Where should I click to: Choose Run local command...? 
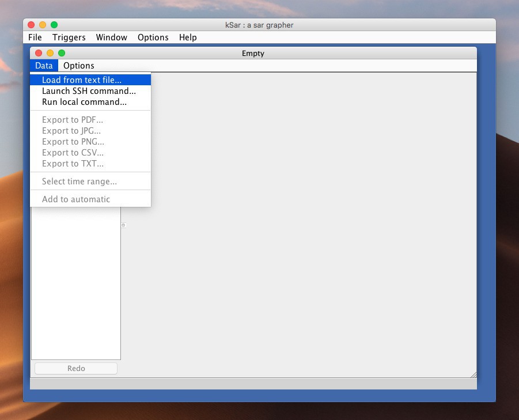click(x=90, y=102)
